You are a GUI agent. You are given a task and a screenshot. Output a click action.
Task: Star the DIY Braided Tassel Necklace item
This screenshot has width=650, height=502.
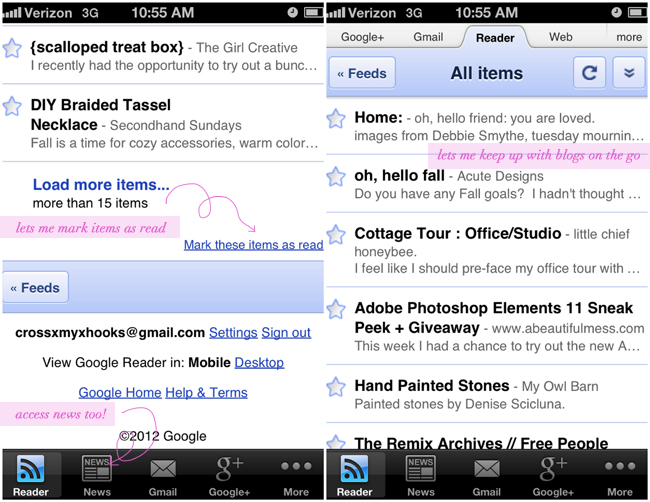click(x=12, y=106)
